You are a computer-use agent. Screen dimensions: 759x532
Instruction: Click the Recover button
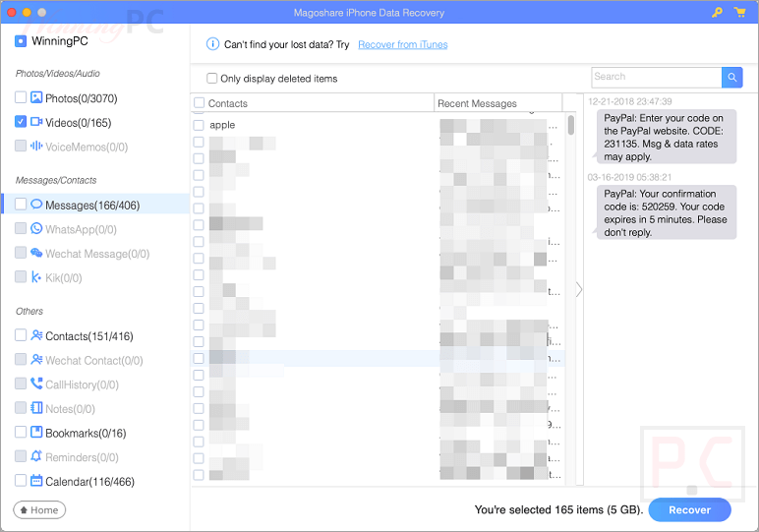[689, 509]
